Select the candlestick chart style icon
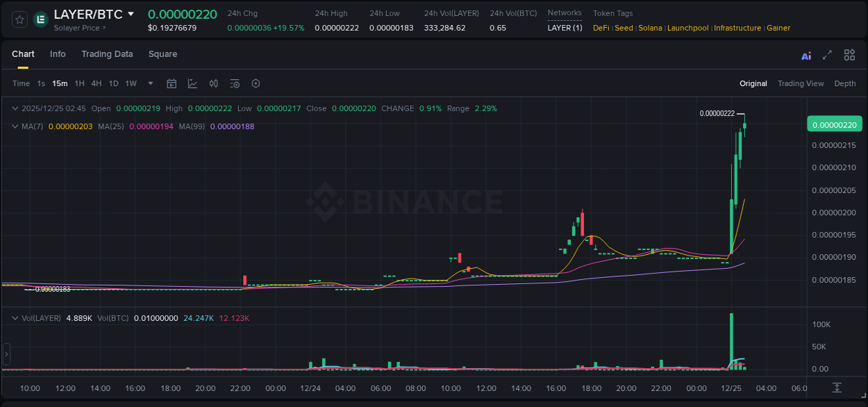The image size is (868, 407). tap(213, 83)
